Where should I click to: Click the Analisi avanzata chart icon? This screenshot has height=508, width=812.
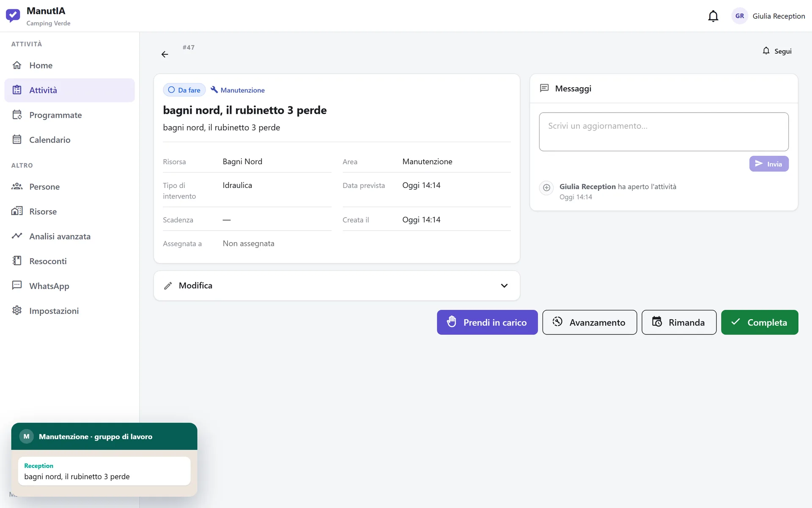point(17,236)
